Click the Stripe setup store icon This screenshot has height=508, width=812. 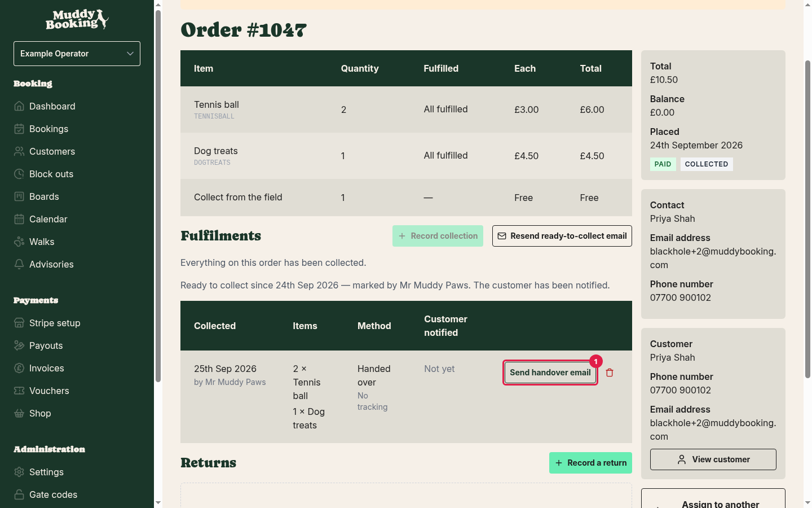tap(19, 323)
